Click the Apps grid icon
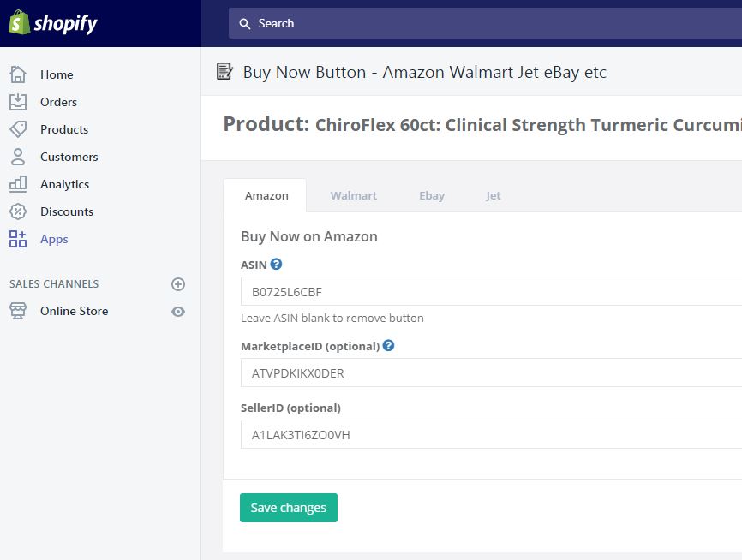This screenshot has height=560, width=742. (x=18, y=239)
